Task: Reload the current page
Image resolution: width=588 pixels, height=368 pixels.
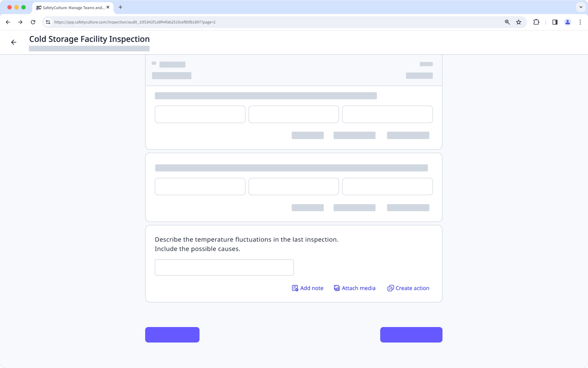Action: (x=33, y=22)
